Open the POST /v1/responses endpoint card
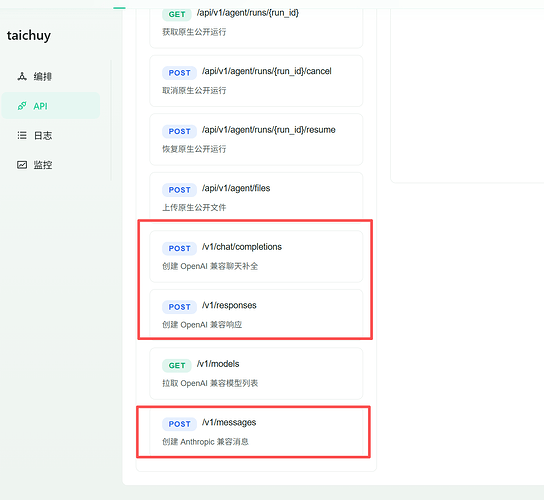This screenshot has height=500, width=544. click(256, 314)
